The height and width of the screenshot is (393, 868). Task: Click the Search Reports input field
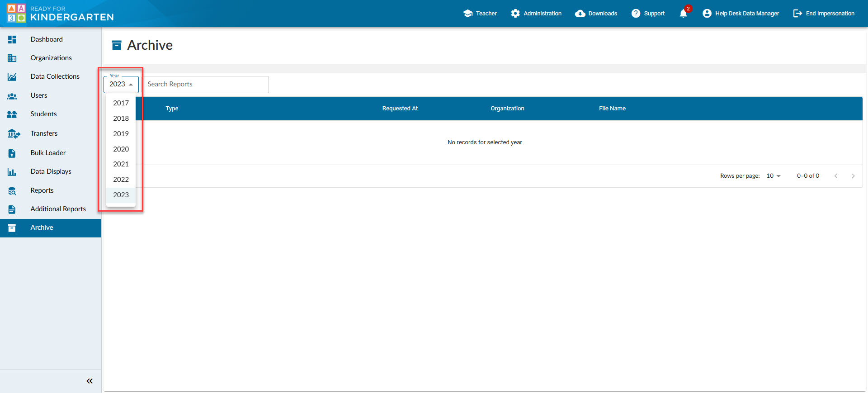(206, 85)
